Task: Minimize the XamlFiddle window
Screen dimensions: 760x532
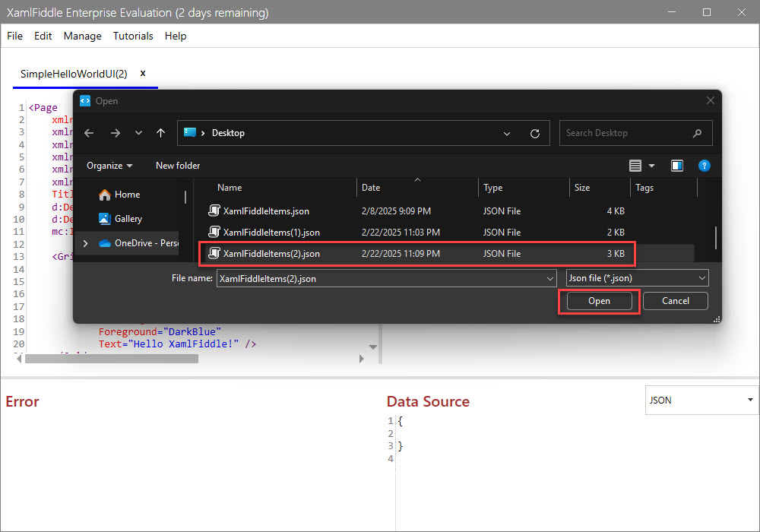Action: click(x=672, y=12)
